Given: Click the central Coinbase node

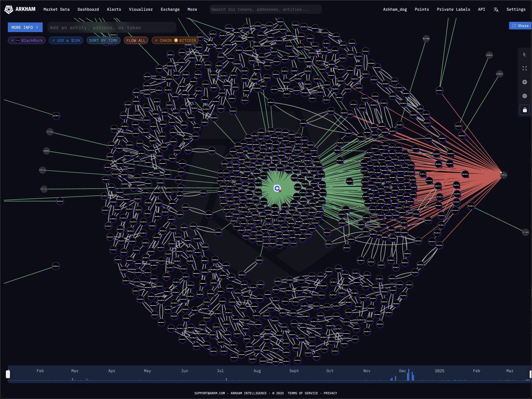Looking at the screenshot, I should click(277, 189).
